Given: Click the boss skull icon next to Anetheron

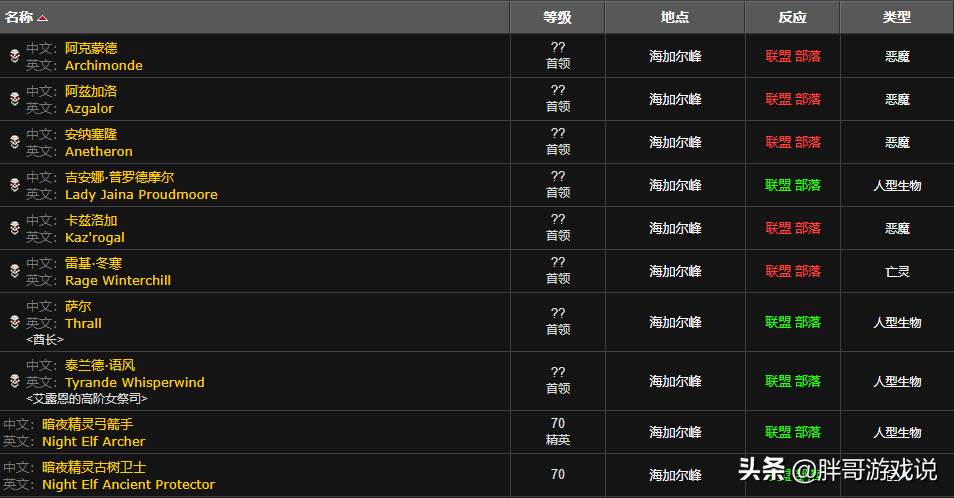Looking at the screenshot, I should pyautogui.click(x=15, y=142).
